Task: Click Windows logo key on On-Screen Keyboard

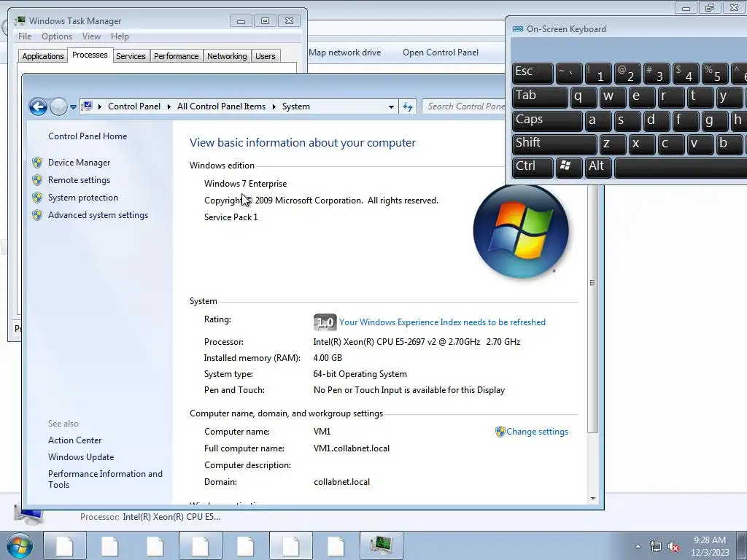Action: [569, 167]
